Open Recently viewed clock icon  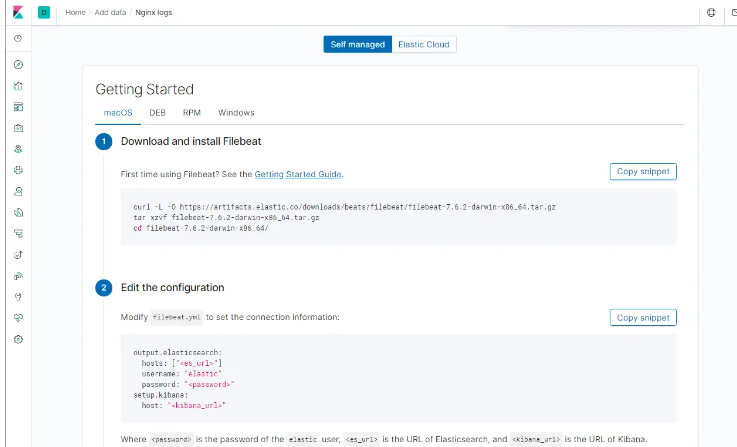(x=18, y=38)
